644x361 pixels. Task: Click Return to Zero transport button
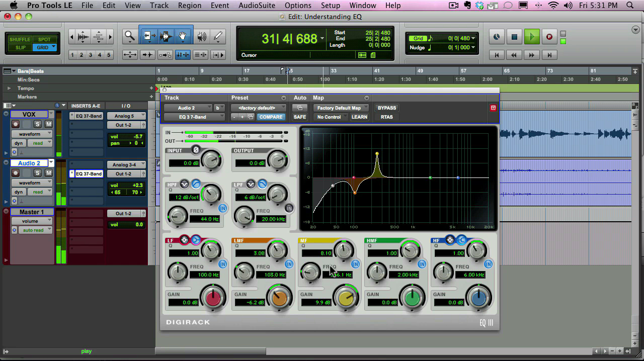[497, 55]
